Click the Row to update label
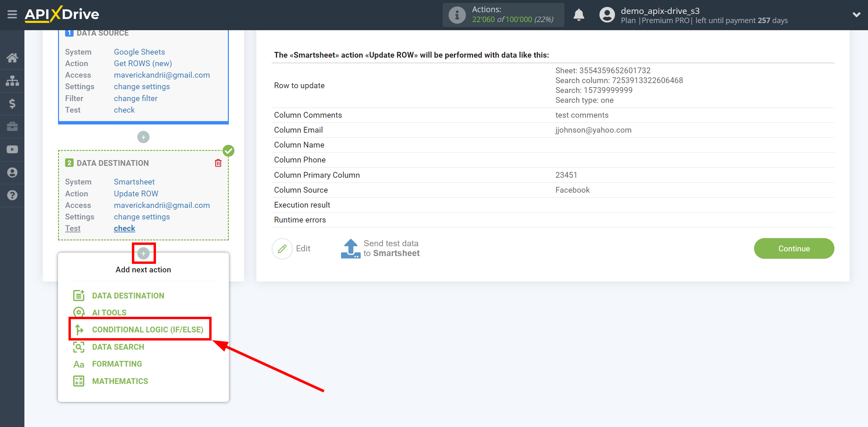The width and height of the screenshot is (868, 427). [299, 85]
